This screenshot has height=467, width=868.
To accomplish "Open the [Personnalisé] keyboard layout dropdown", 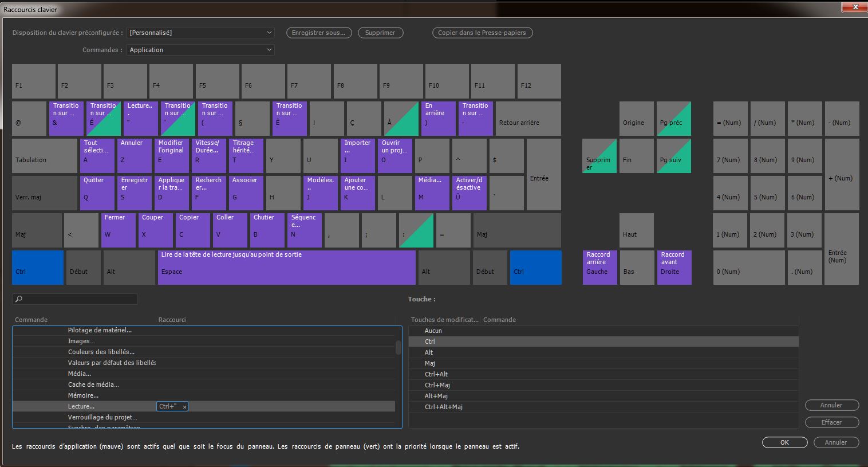I will (200, 33).
